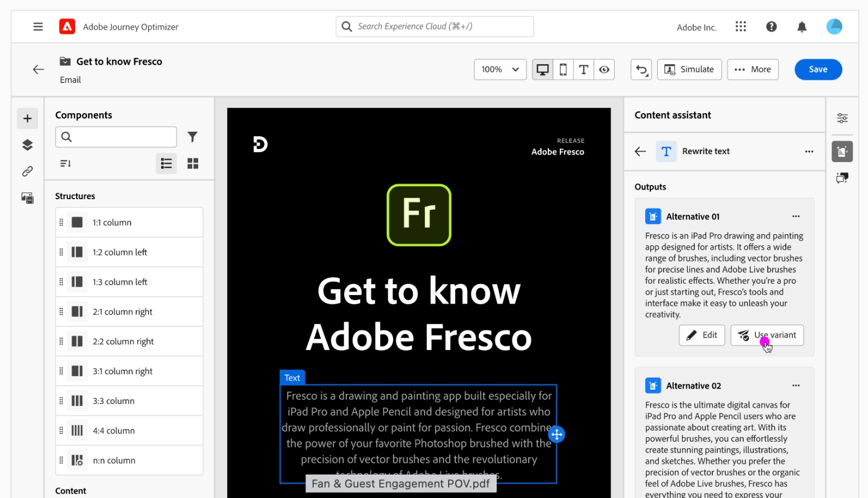Select the 3:1 column right structure
The image size is (868, 498).
(129, 371)
